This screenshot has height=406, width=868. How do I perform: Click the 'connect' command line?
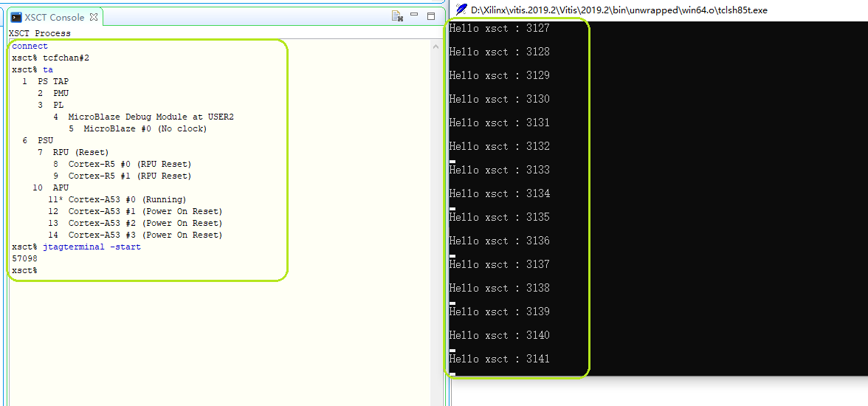[x=30, y=46]
